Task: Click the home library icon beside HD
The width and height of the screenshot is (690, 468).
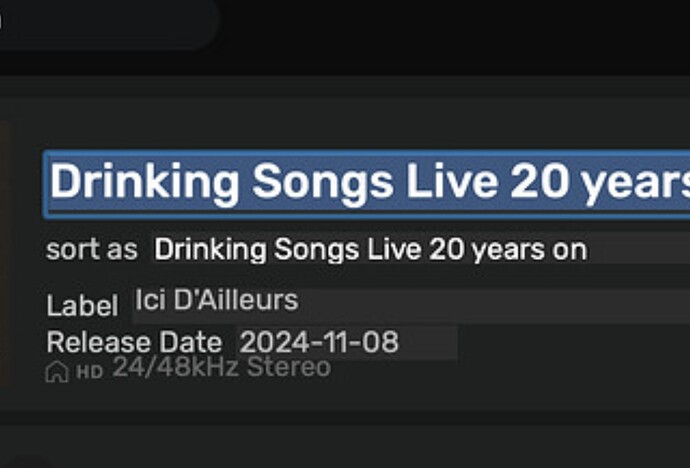Action: click(x=57, y=372)
